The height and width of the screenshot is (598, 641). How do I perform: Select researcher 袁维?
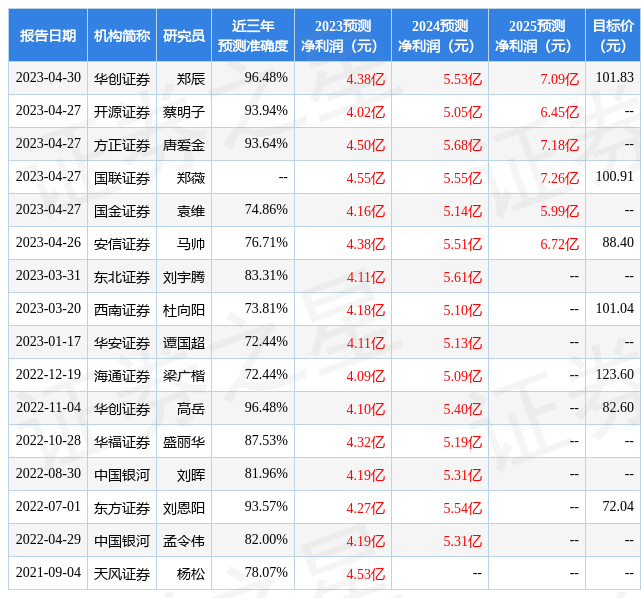191,211
